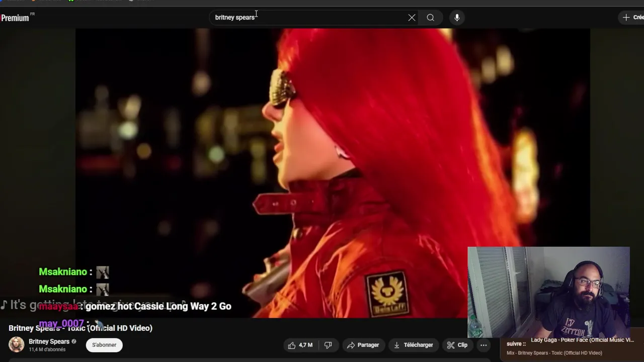This screenshot has width=644, height=362.
Task: Share the video using Partager
Action: 363,345
